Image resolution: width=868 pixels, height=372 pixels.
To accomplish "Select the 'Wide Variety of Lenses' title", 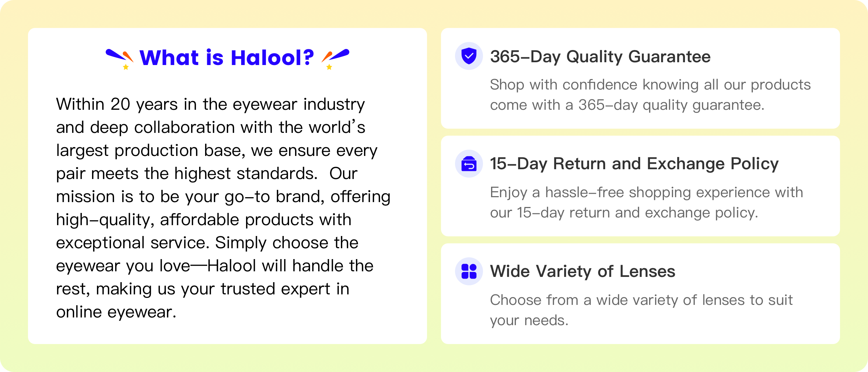I will click(x=582, y=271).
